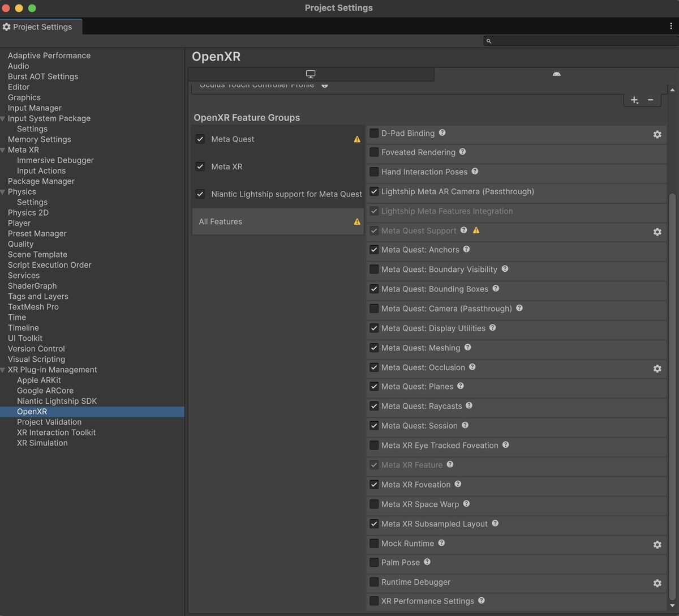Image resolution: width=679 pixels, height=616 pixels.
Task: Click help icon next to Meta Quest: Meshing
Action: 468,347
